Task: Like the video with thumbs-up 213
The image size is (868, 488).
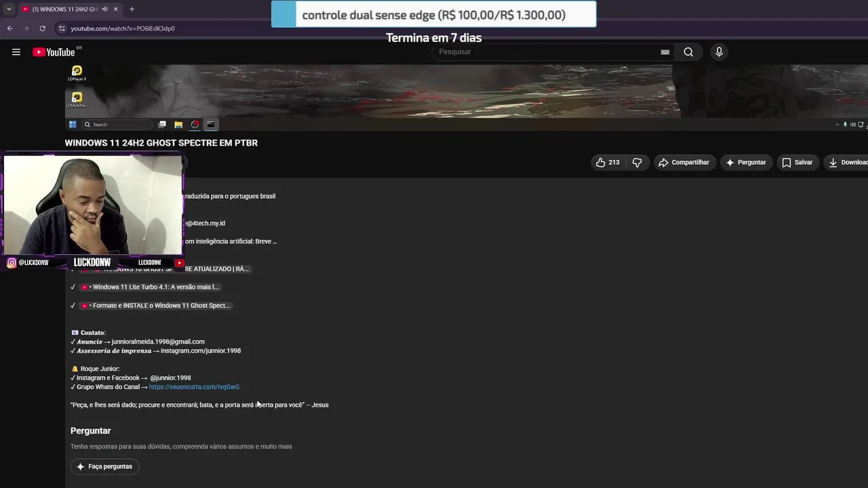Action: click(608, 163)
